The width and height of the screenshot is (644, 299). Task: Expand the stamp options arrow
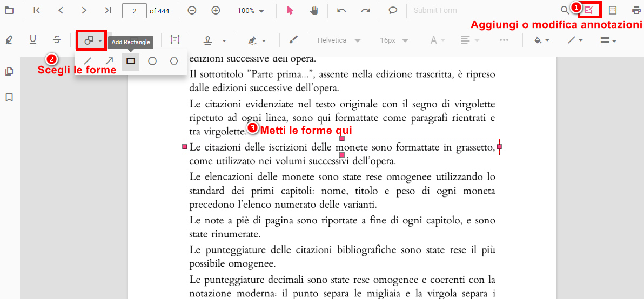(224, 40)
